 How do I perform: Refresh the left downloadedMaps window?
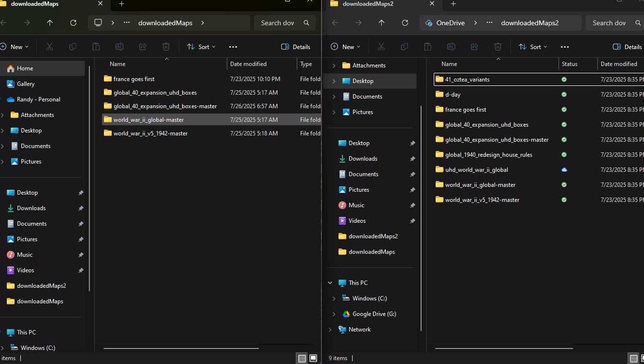point(73,23)
